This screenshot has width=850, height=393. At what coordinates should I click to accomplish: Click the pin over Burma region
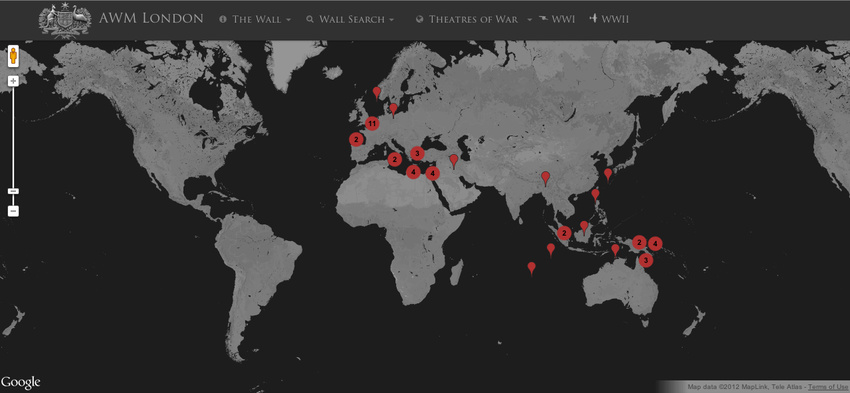click(x=546, y=178)
